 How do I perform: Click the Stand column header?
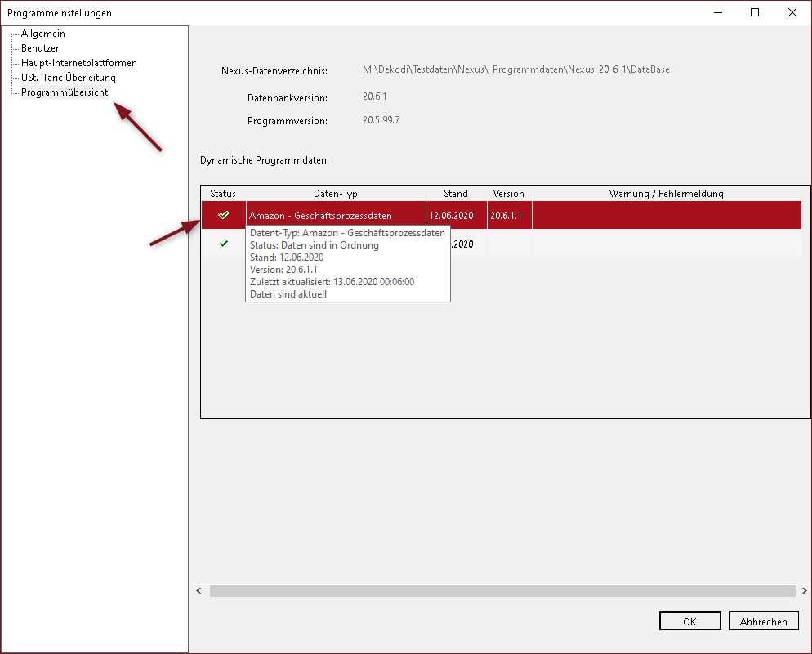coord(457,194)
